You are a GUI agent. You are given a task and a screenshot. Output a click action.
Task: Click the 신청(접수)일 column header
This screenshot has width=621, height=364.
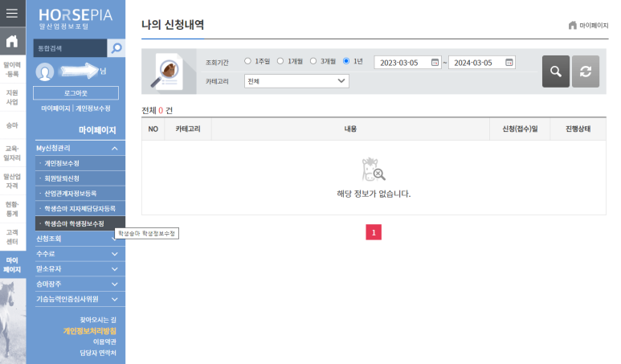click(520, 129)
